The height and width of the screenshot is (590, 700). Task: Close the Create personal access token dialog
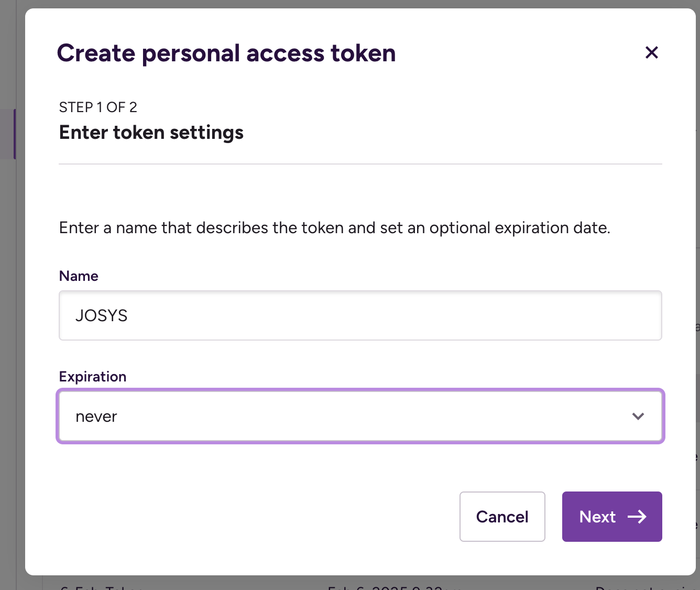(651, 52)
